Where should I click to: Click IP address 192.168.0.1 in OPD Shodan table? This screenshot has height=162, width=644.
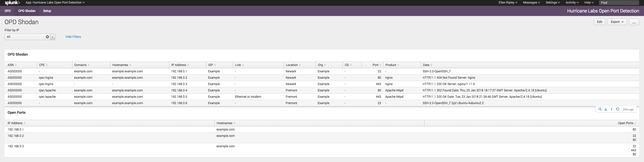(x=179, y=71)
